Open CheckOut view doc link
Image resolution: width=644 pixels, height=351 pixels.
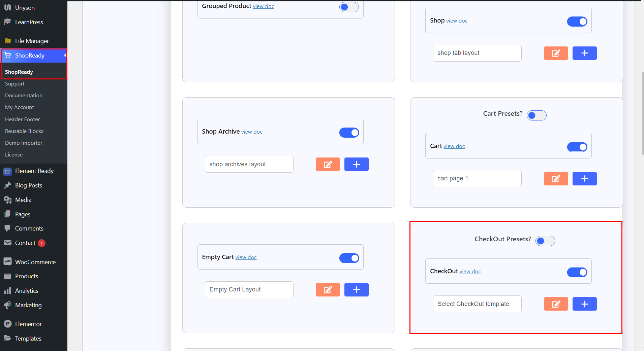[x=470, y=272]
